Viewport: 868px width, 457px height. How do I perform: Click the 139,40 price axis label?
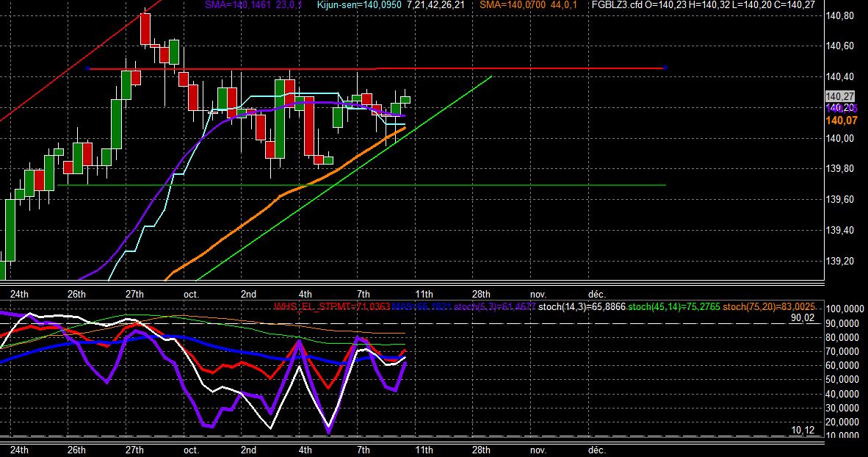click(x=839, y=231)
